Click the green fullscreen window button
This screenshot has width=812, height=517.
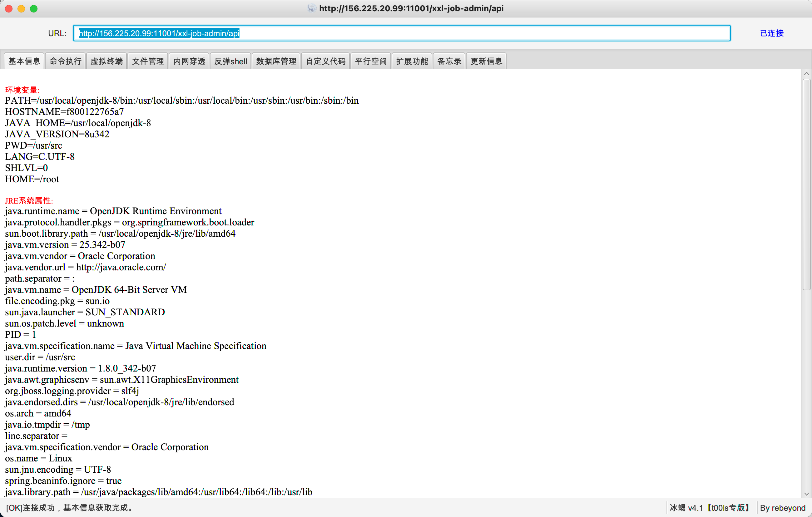[34, 9]
